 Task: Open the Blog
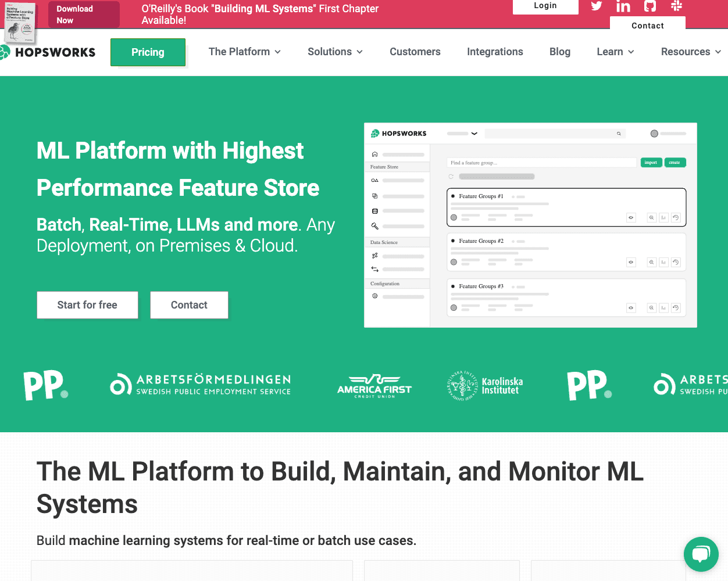coord(560,52)
